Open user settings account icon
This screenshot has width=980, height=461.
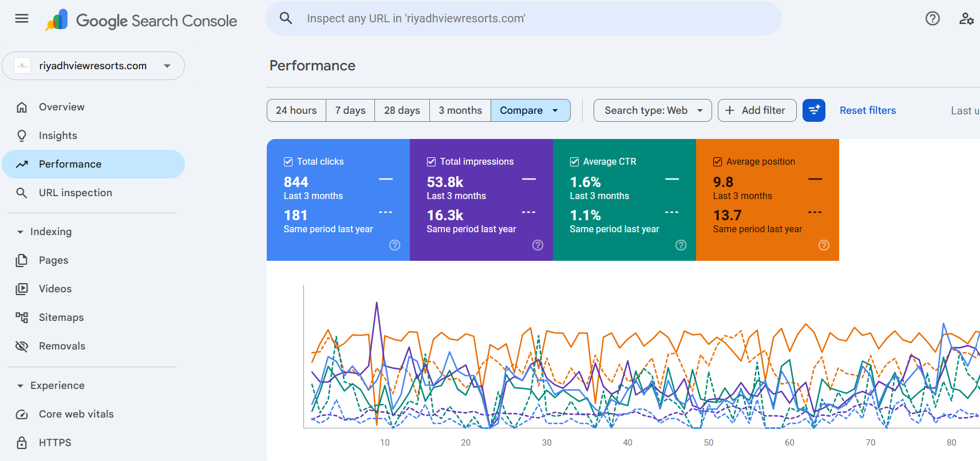[x=966, y=18]
